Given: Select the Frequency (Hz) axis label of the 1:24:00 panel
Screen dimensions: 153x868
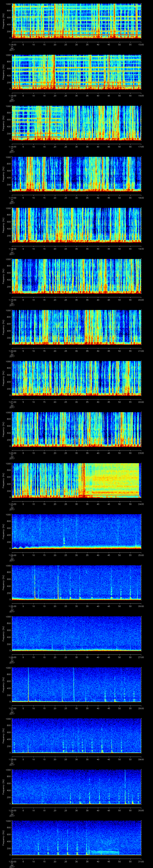Looking at the screenshot, I should [x=3, y=531].
